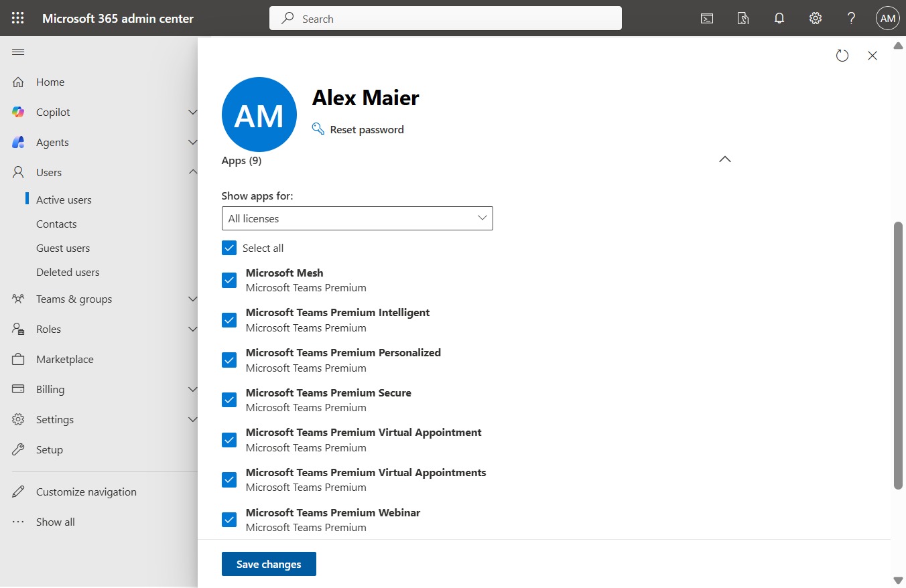Click the Customize navigation pencil icon
Image resolution: width=906 pixels, height=588 pixels.
[18, 492]
